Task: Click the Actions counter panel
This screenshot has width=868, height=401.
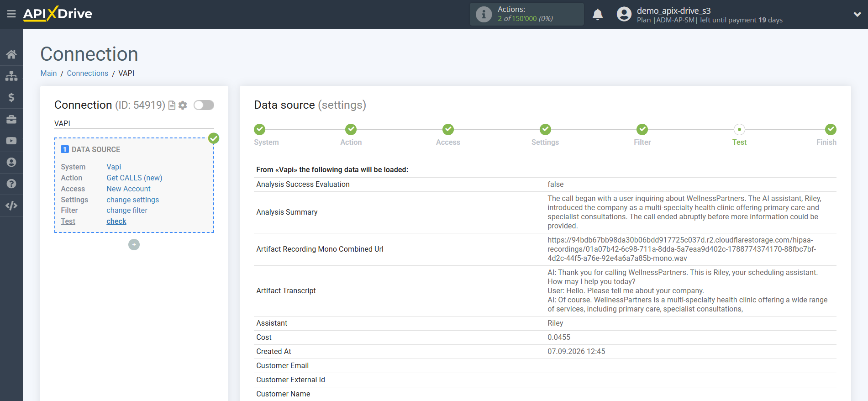Action: (526, 14)
